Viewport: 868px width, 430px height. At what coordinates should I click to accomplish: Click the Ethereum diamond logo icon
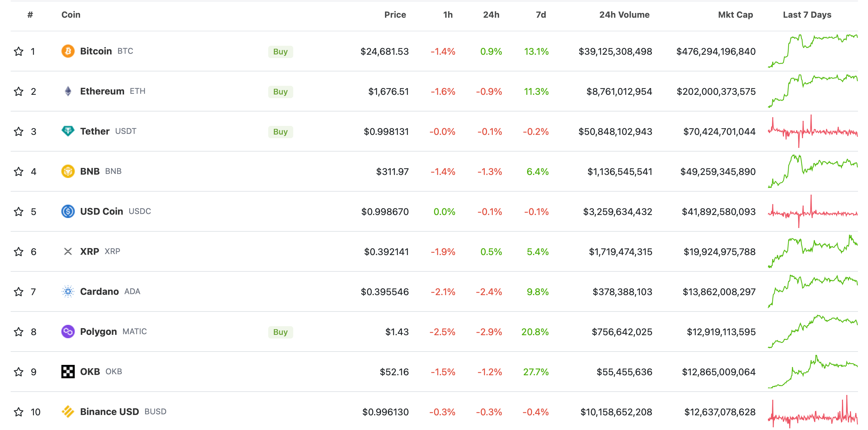68,91
